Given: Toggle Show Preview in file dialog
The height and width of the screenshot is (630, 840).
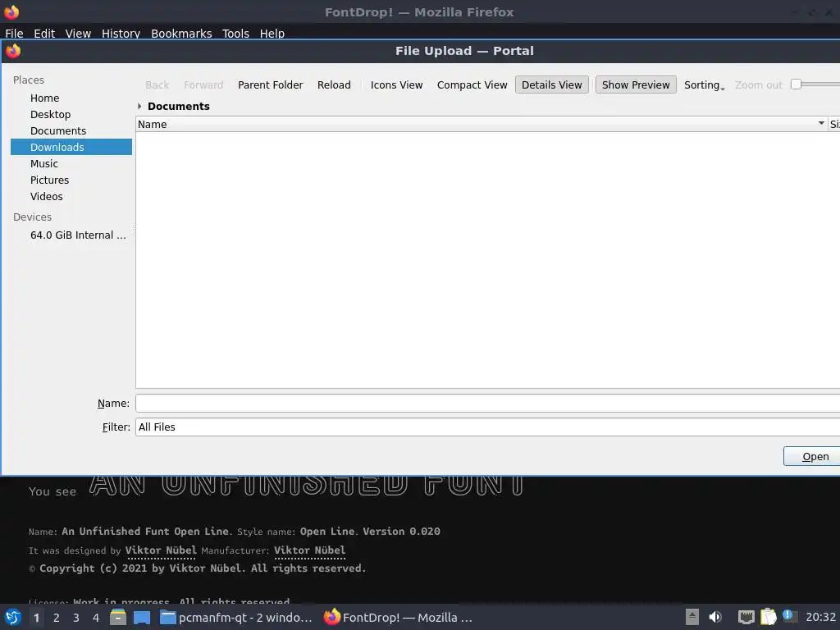Looking at the screenshot, I should 636,84.
